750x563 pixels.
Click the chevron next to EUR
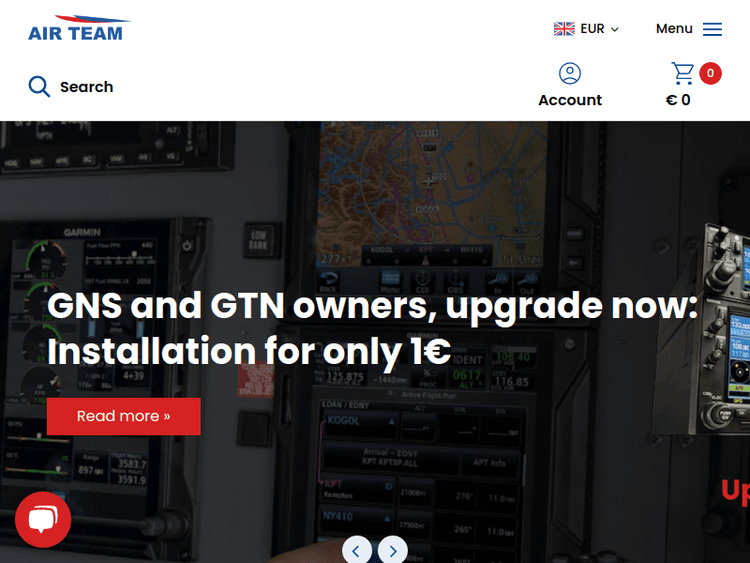pyautogui.click(x=615, y=30)
